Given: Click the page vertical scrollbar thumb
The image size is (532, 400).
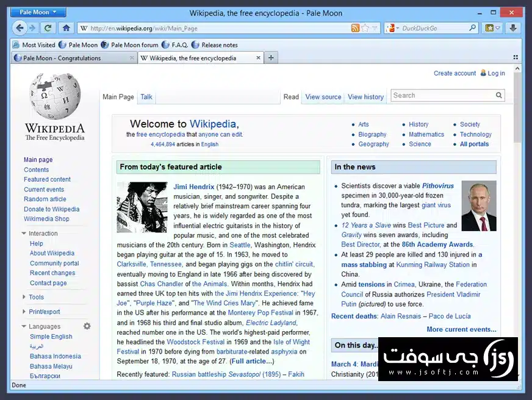Looking at the screenshot, I should [517, 108].
